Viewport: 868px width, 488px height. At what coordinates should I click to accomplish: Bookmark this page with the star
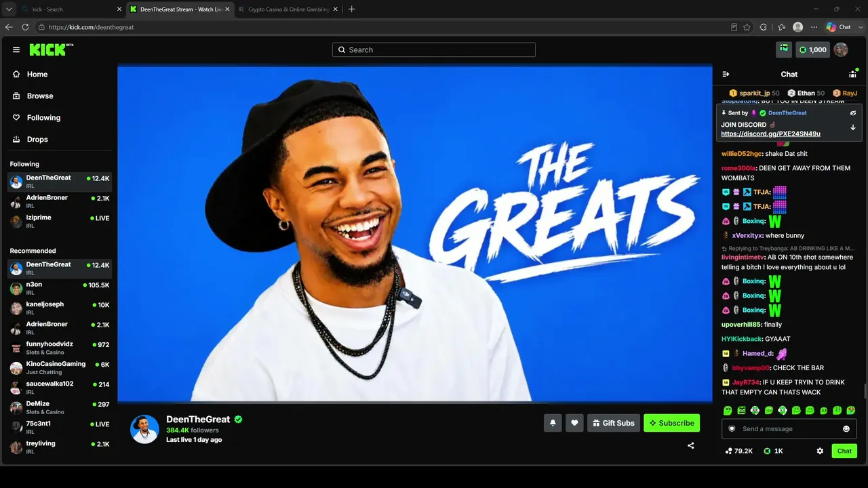tap(747, 27)
